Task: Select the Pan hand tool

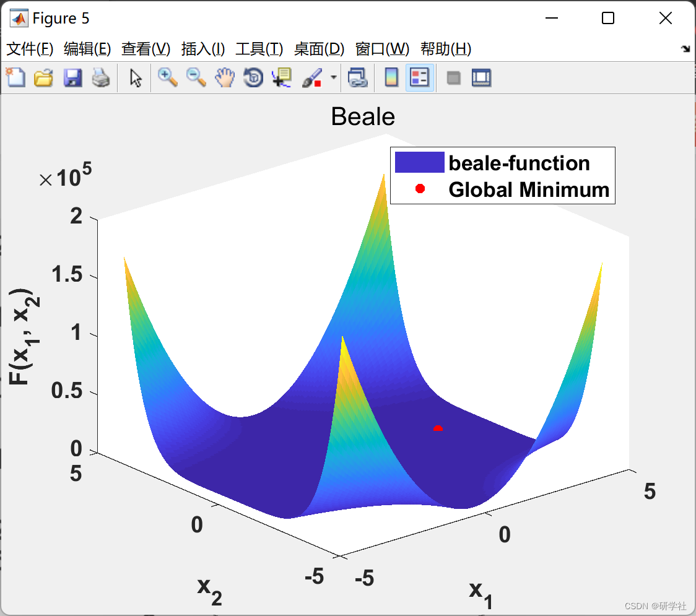Action: [225, 77]
